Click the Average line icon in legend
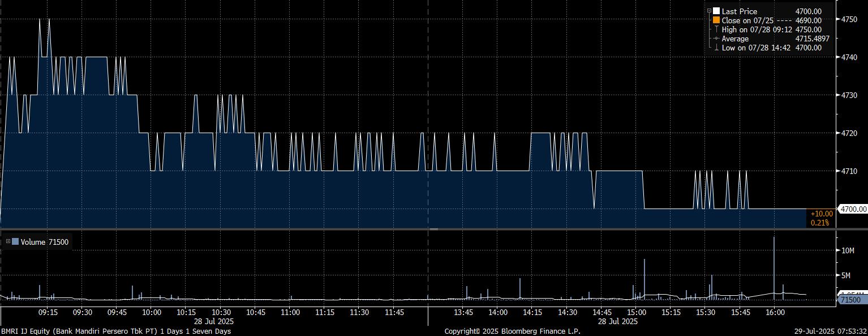868x336 pixels. (x=716, y=39)
